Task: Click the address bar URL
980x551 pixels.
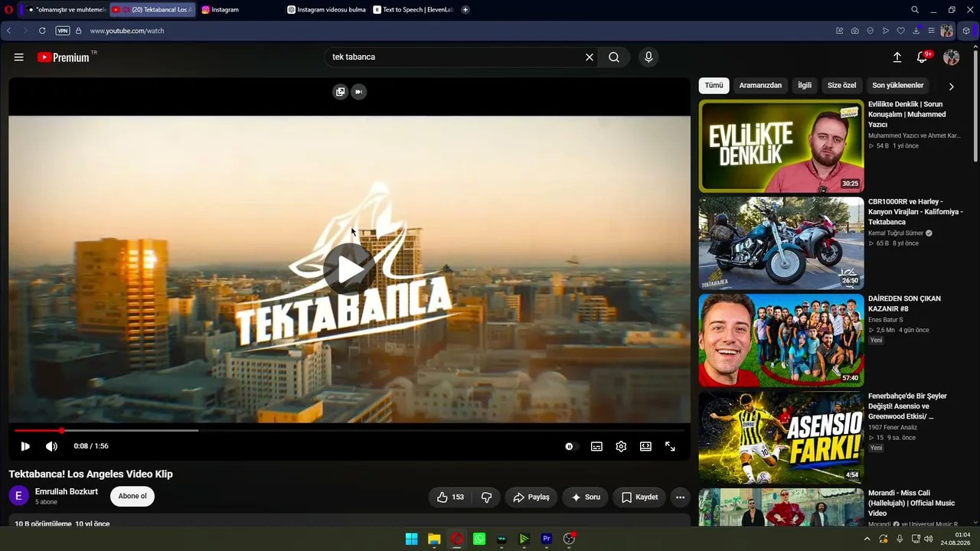Action: coord(127,31)
